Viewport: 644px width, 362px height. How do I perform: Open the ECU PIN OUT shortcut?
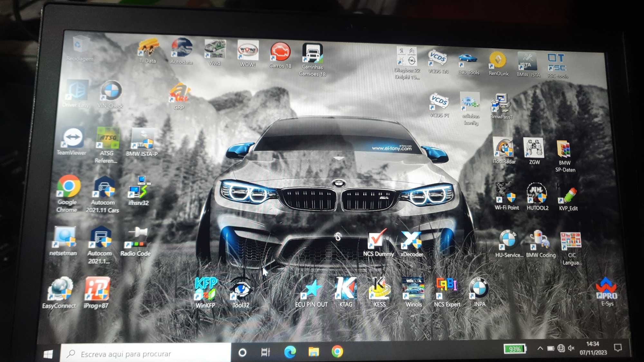(311, 293)
